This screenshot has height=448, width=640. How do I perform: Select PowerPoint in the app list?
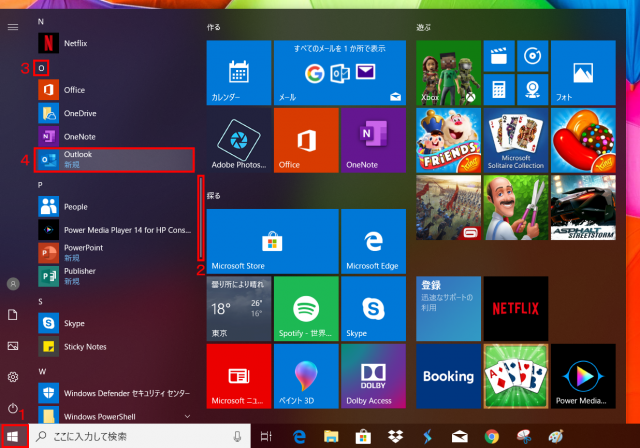tap(82, 251)
